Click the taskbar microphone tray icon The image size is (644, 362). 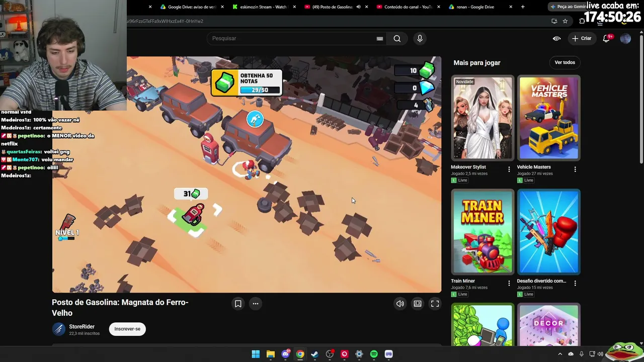coord(582,354)
